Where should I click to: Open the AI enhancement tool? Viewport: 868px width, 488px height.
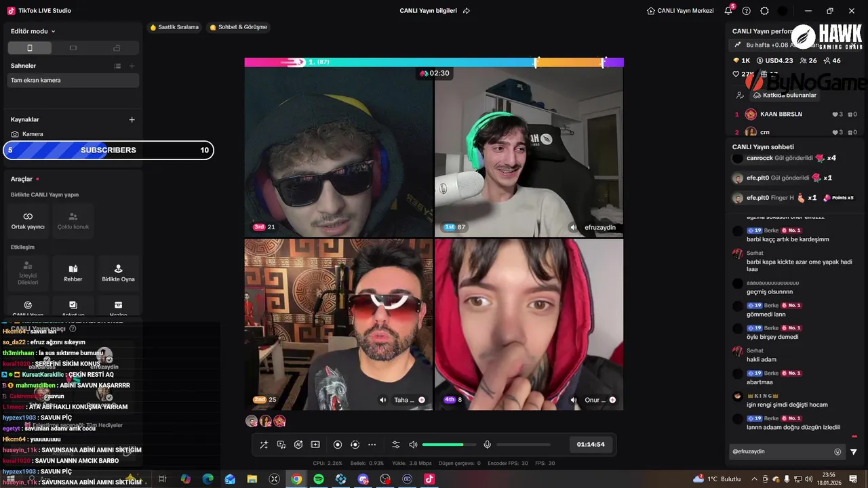point(298,445)
